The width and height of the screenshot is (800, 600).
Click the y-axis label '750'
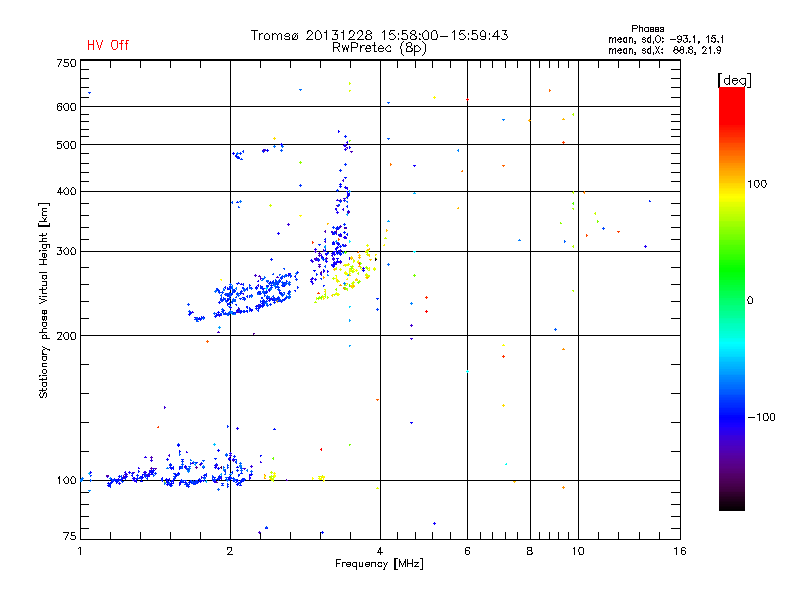[66, 63]
